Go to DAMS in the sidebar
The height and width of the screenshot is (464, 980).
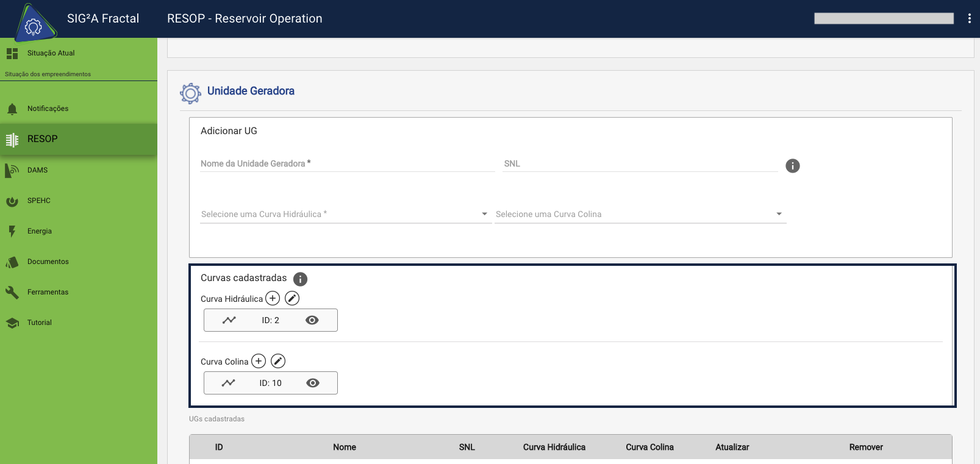[x=37, y=170]
